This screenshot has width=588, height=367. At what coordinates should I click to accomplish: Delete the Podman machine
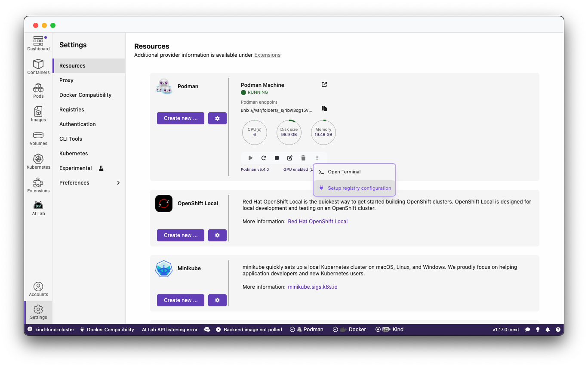click(x=303, y=158)
